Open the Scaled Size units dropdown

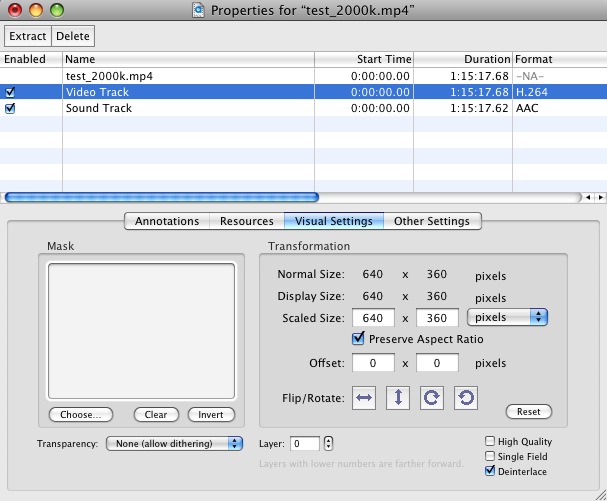coord(507,317)
